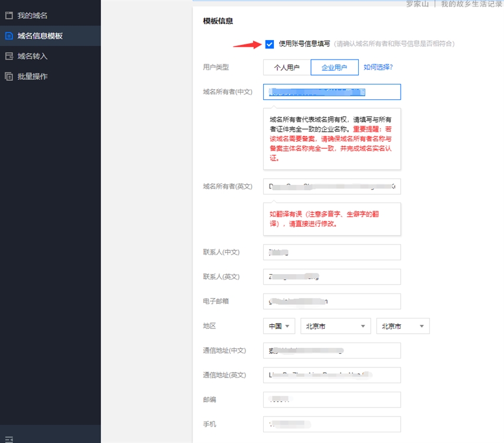Open 我的域名 menu item
Viewport: 504px width, 443px height.
point(32,15)
